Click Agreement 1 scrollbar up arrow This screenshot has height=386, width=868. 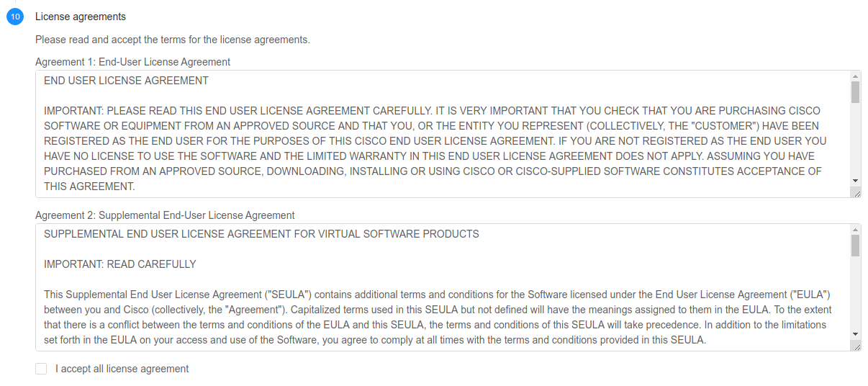[x=855, y=76]
